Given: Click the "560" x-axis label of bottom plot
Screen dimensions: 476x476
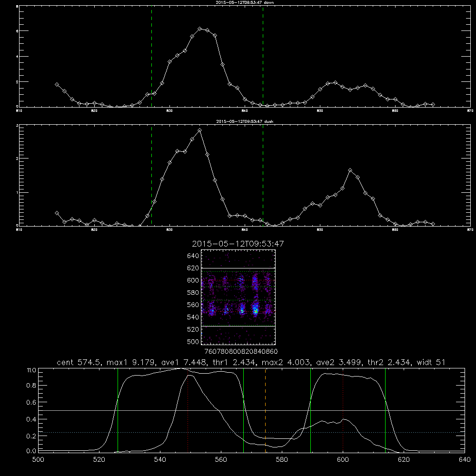Looking at the screenshot, I should point(221,460).
